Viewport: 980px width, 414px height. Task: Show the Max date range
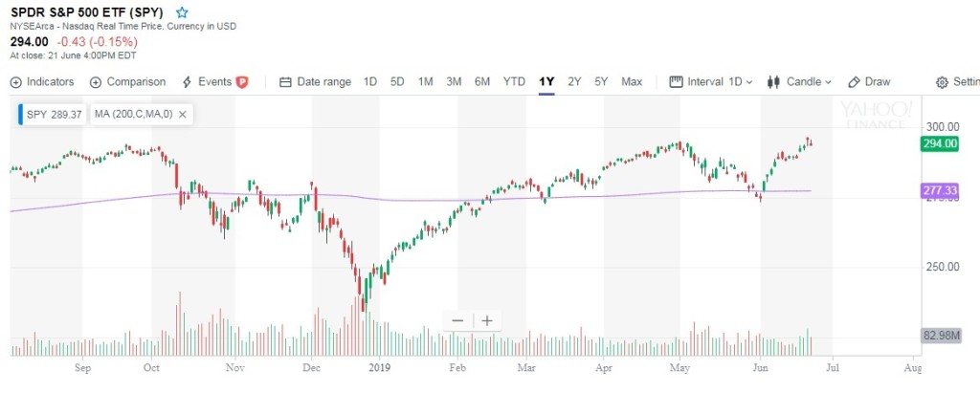pos(632,82)
